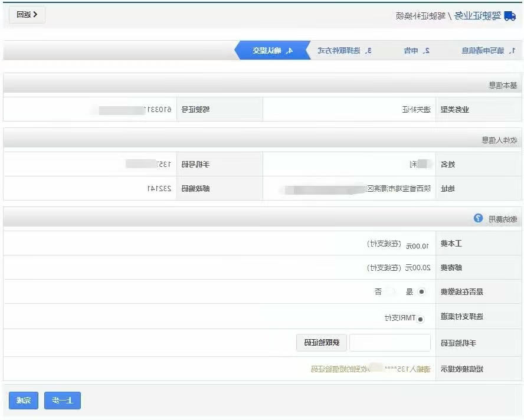
Task: Click the 邮政编码 label cell
Action: tap(220, 188)
